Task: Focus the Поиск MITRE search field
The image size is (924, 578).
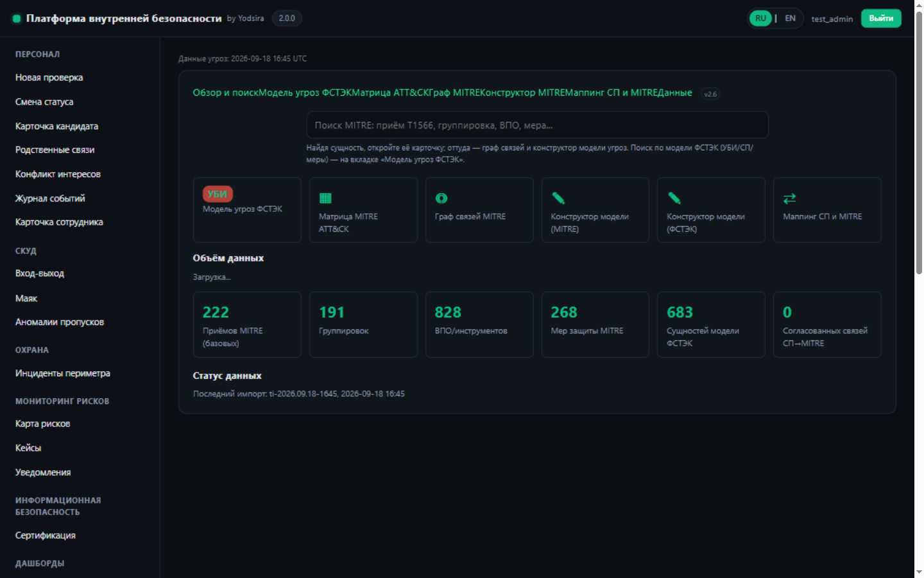Action: (537, 125)
